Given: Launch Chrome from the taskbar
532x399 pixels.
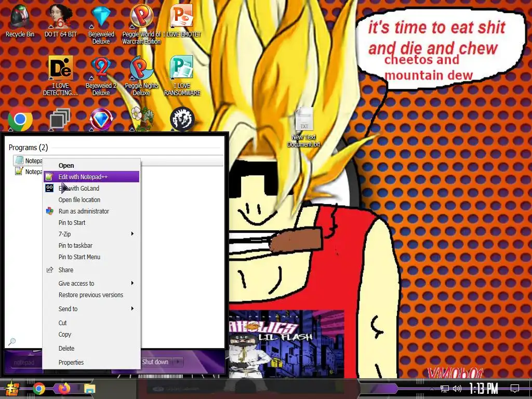Looking at the screenshot, I should [38, 389].
